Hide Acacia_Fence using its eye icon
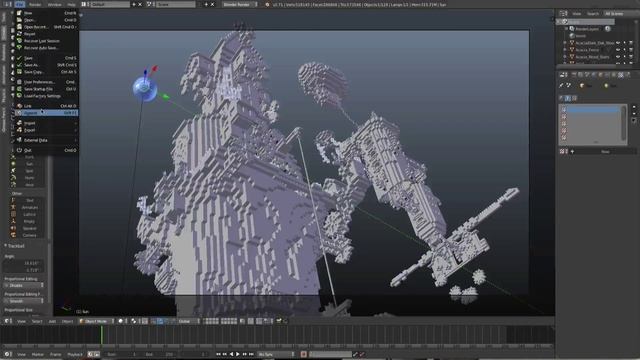Image resolution: width=640 pixels, height=360 pixels. click(618, 50)
